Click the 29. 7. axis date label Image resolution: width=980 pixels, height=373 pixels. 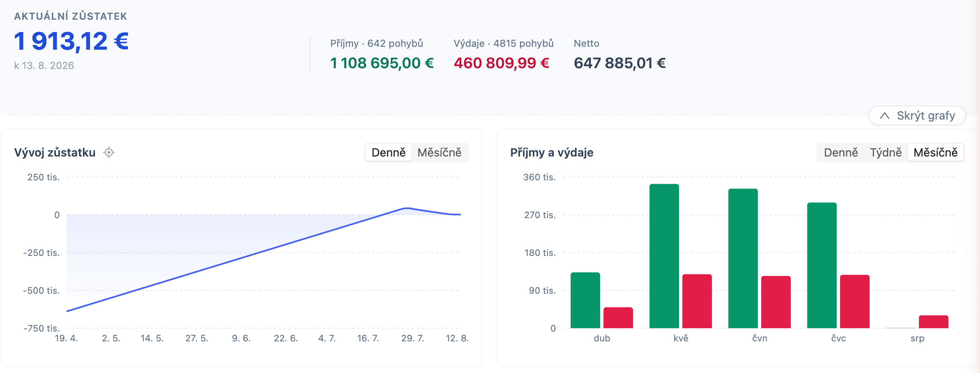coord(413,338)
